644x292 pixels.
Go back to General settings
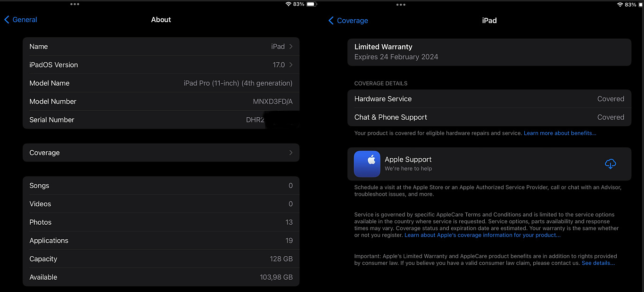(x=21, y=20)
